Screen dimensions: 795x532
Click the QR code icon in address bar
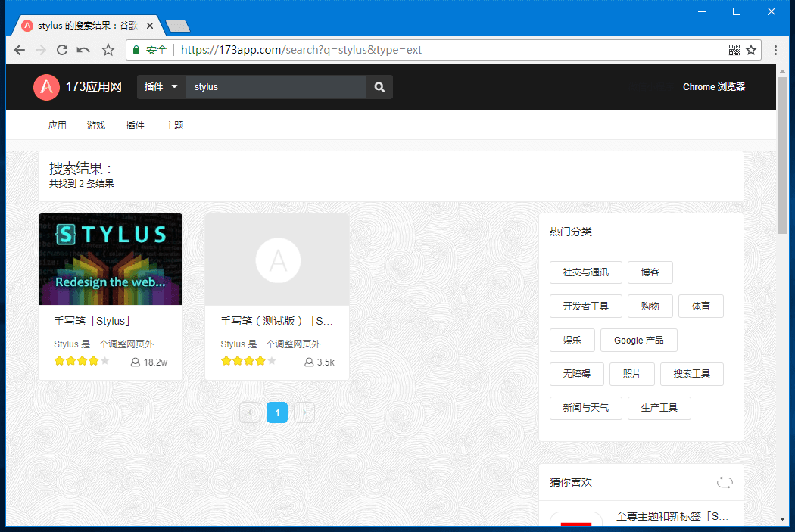[x=734, y=49]
